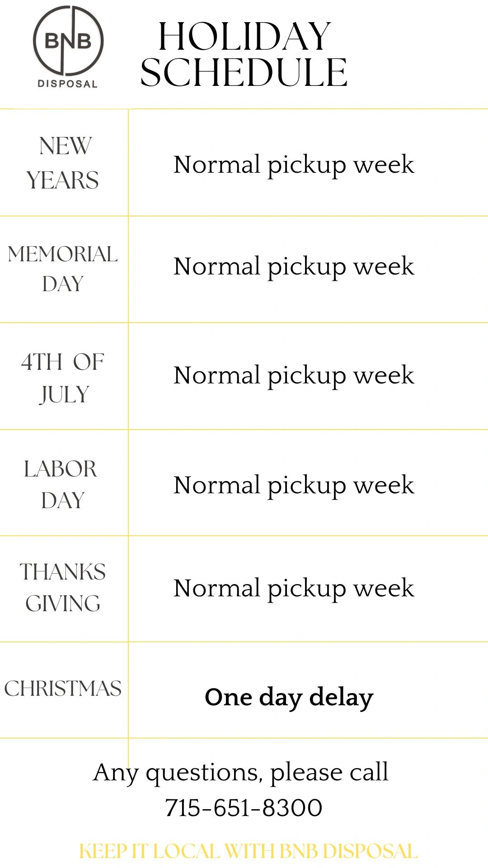Click the CHRISTMAS label

click(63, 689)
